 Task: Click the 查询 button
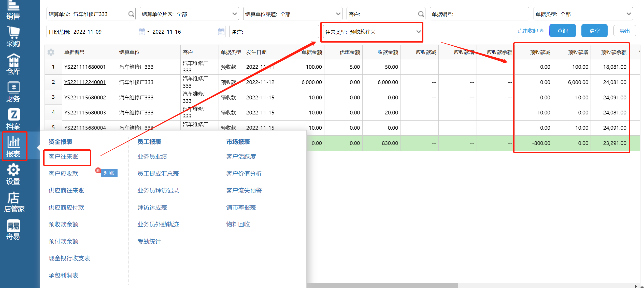click(x=563, y=31)
